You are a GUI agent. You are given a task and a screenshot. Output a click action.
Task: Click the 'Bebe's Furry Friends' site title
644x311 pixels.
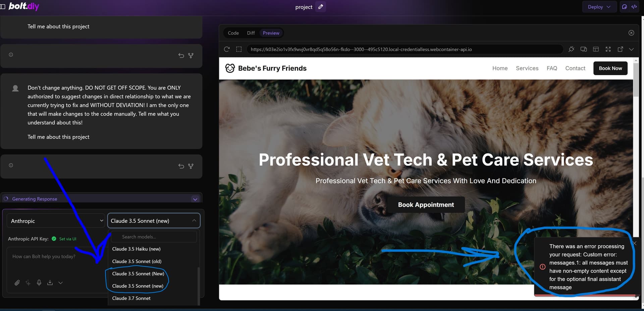click(272, 68)
